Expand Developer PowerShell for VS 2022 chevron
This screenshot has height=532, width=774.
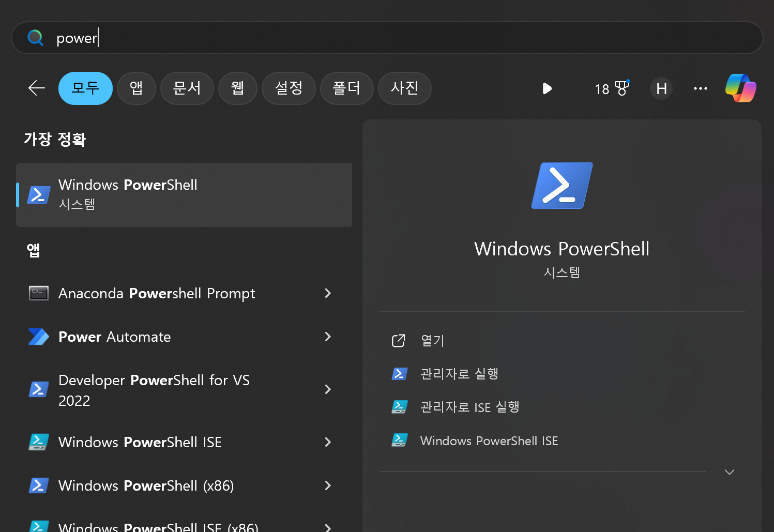tap(328, 389)
